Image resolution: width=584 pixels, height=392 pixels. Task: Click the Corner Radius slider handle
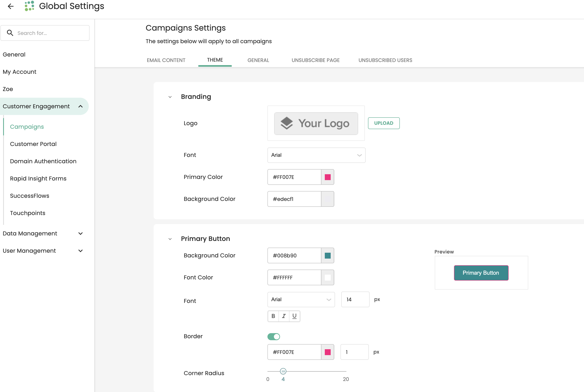click(283, 371)
